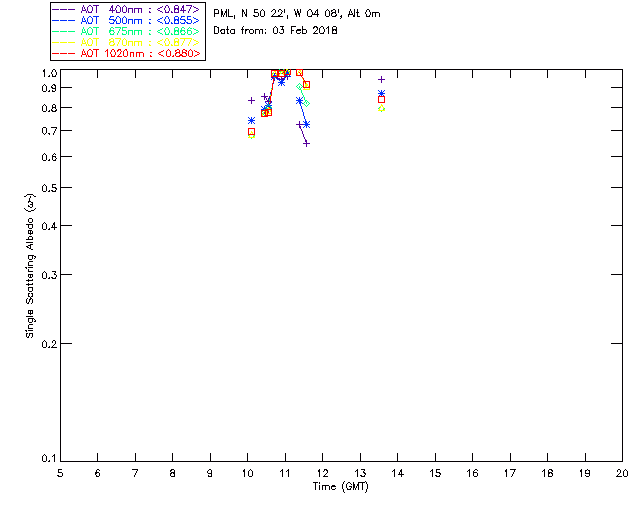Click the '10' x-axis tick label
Screen dimensions: 640x512
(x=247, y=473)
